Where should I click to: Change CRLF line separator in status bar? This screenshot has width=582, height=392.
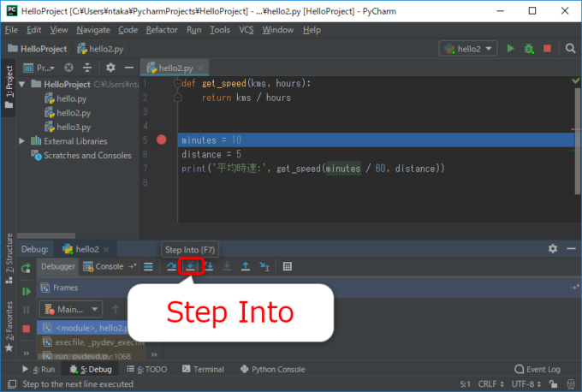click(490, 383)
